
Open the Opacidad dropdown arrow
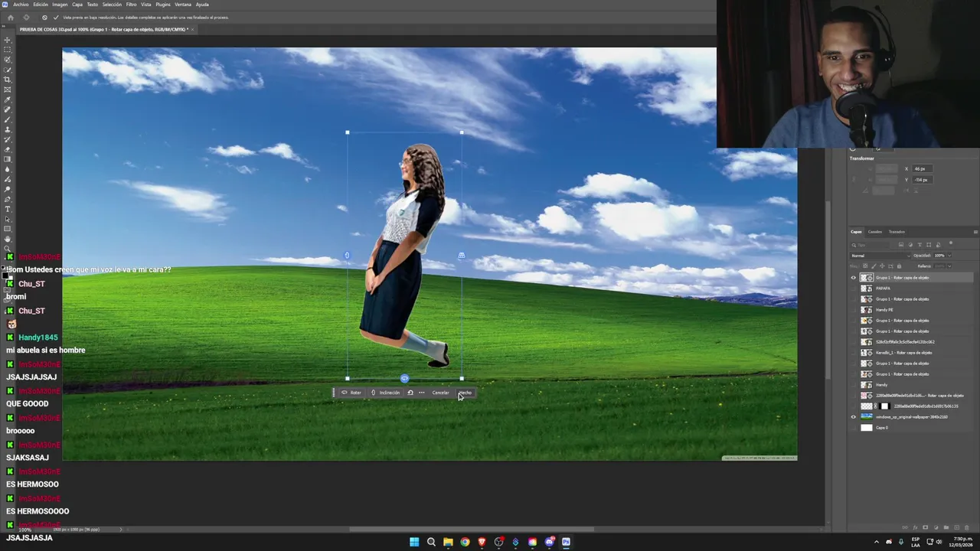click(949, 256)
